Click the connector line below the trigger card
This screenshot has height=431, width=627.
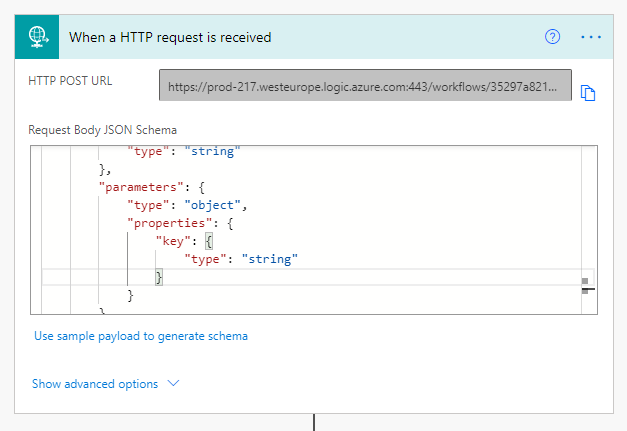click(314, 422)
